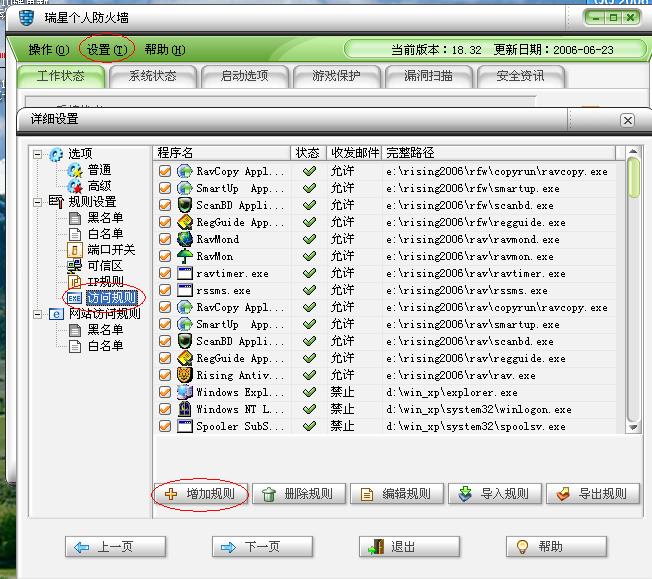This screenshot has width=652, height=579.
Task: Sort by the 程序名 column header
Action: point(222,153)
